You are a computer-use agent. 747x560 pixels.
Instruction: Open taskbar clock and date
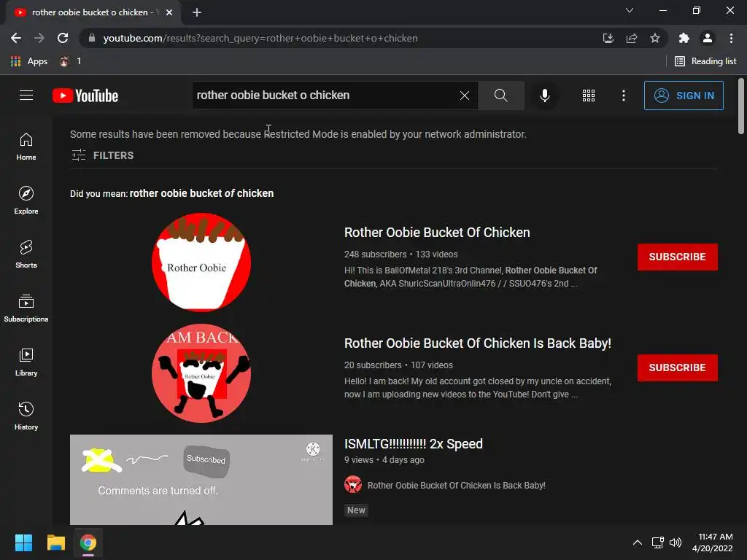pos(712,542)
